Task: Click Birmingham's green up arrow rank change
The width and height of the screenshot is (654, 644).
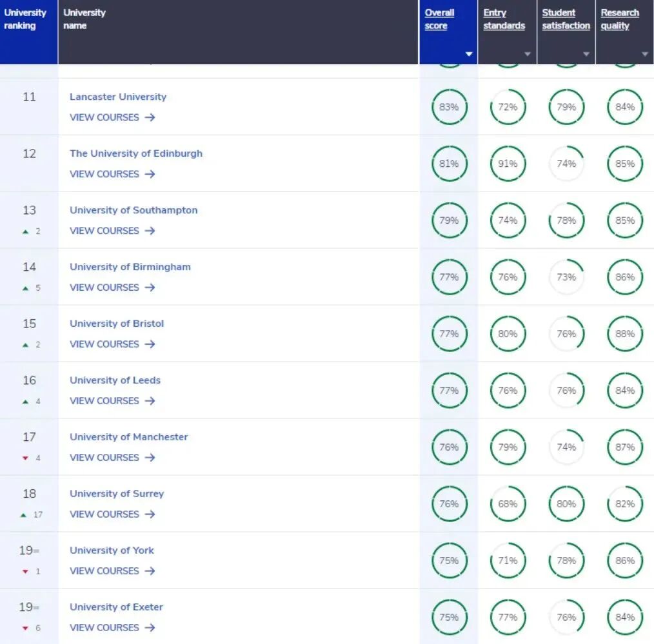Action: click(25, 288)
